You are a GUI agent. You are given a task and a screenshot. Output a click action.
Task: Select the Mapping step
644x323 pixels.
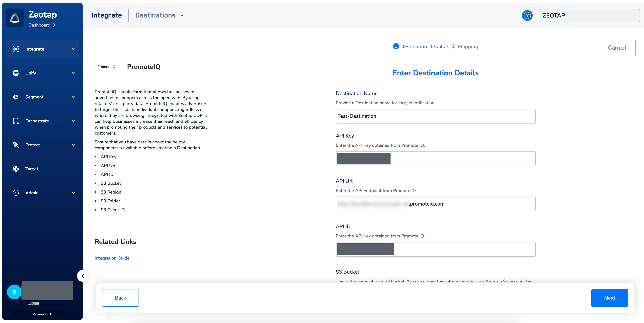point(465,46)
